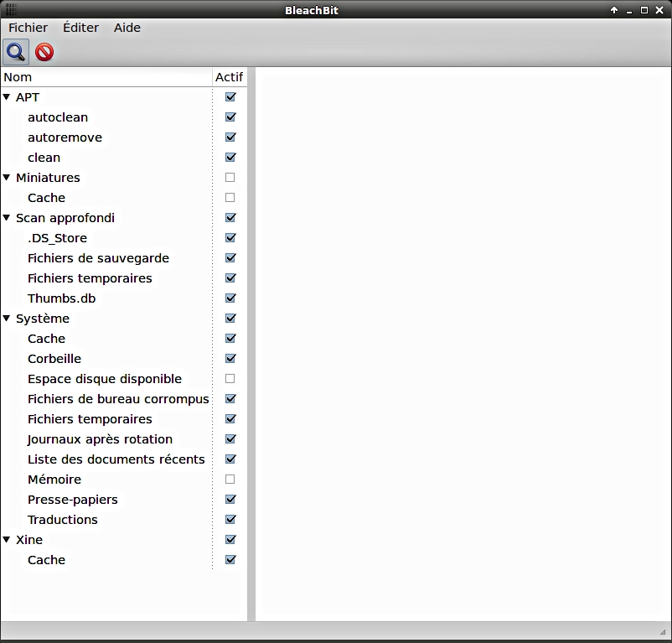This screenshot has height=643, width=672.
Task: Click the red Delete toolbar icon
Action: click(44, 52)
